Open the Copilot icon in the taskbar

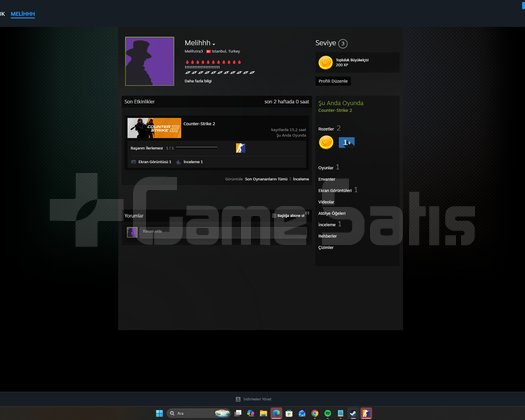click(x=250, y=413)
